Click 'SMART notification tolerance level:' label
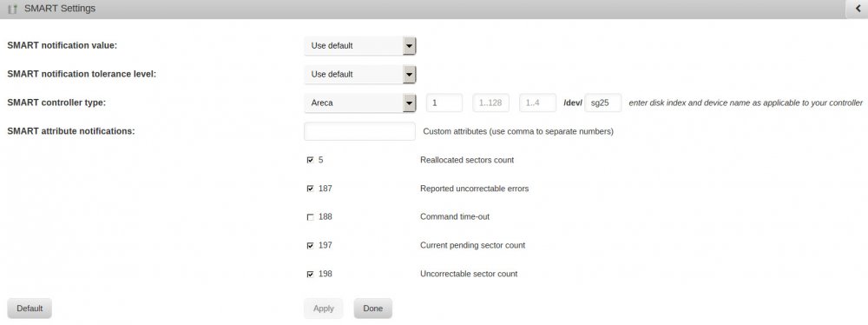This screenshot has width=868, height=325. 82,75
